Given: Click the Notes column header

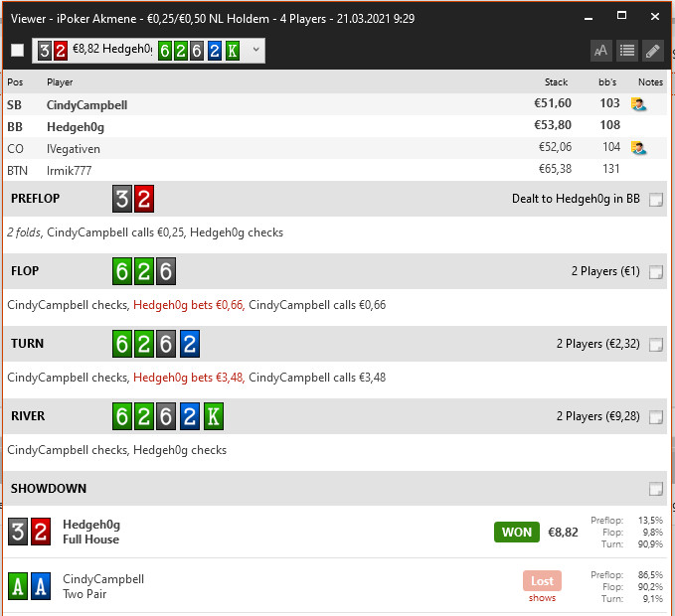Looking at the screenshot, I should 650,82.
